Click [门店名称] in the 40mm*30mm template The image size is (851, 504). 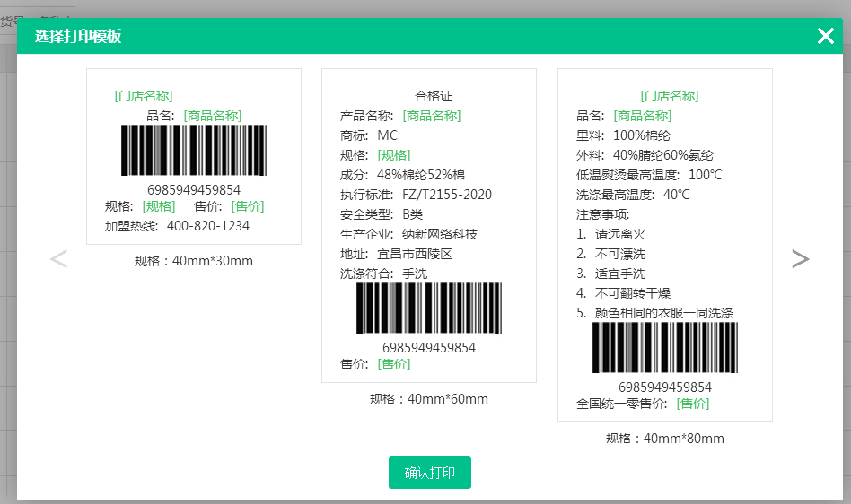(x=144, y=96)
